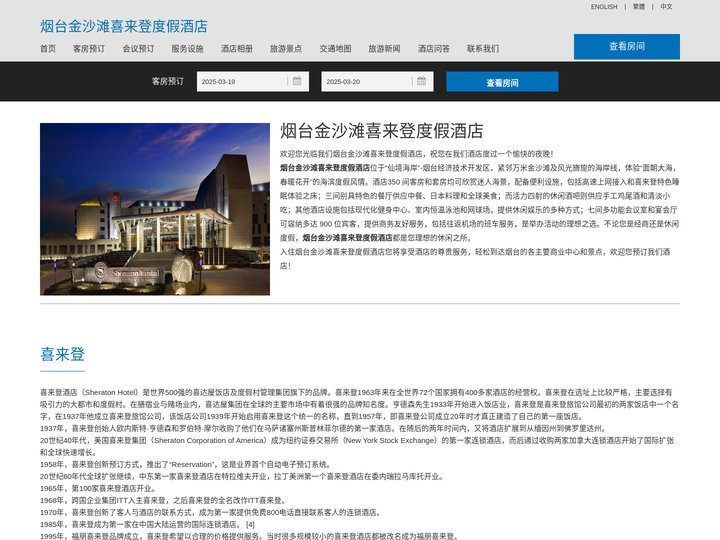Click the line starting 1968年，跨国企业集团ITT
The image size is (720, 540).
164,500
